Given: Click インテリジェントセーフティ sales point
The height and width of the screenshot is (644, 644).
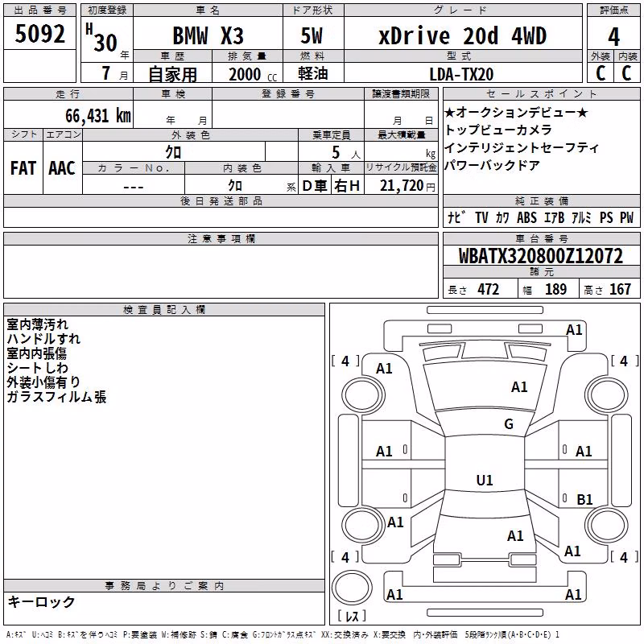Looking at the screenshot, I should coord(522,147).
